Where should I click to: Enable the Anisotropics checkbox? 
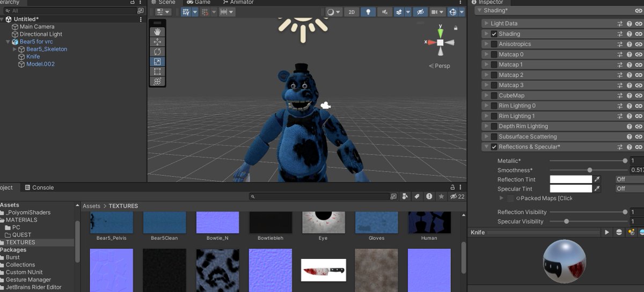(494, 44)
